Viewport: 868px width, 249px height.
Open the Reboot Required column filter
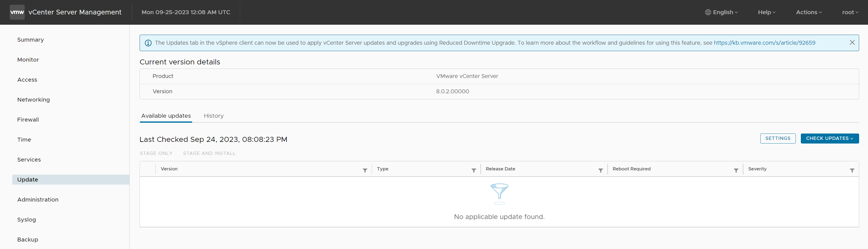(x=736, y=170)
